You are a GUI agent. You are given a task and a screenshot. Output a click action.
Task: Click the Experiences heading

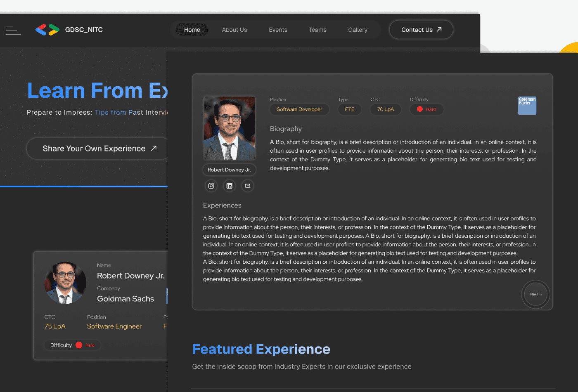click(222, 205)
